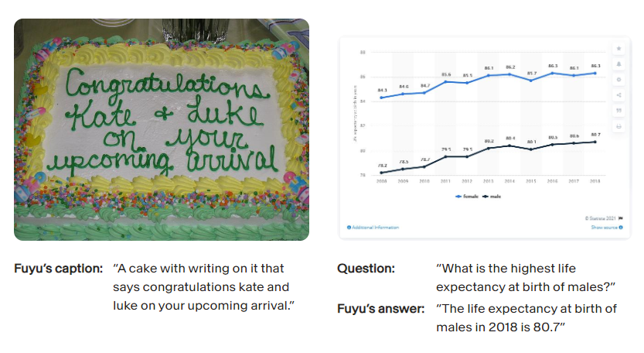Click the star favorite icon on chart

point(618,49)
